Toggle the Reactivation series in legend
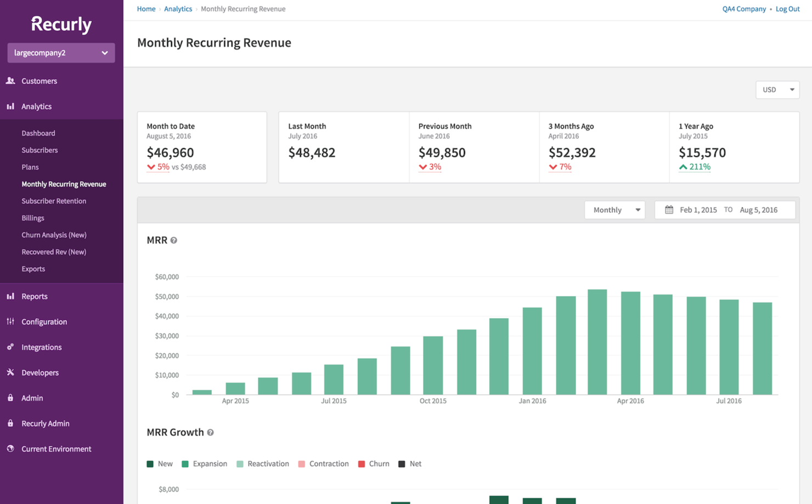 262,464
